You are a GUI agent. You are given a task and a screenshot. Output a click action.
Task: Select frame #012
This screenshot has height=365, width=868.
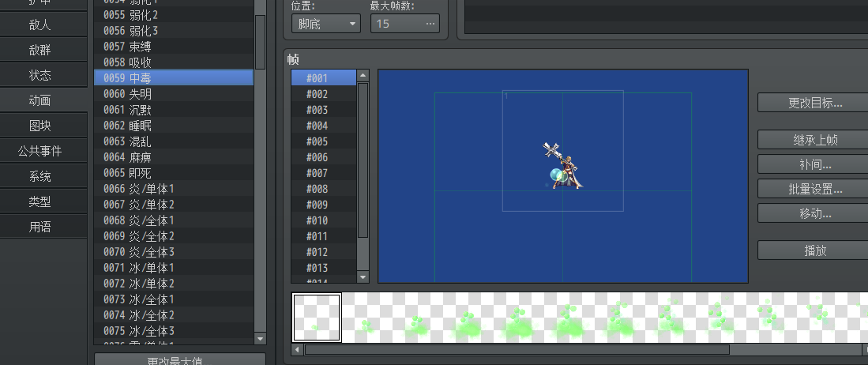point(324,252)
